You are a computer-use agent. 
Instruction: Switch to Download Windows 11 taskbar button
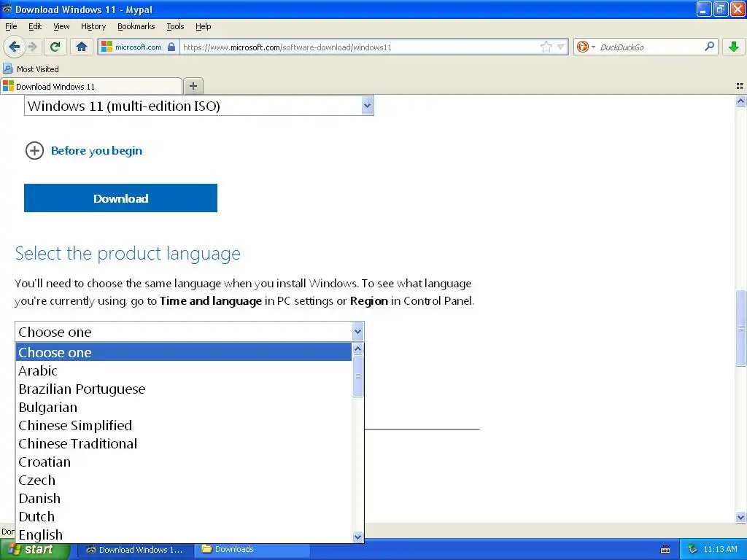coord(134,550)
